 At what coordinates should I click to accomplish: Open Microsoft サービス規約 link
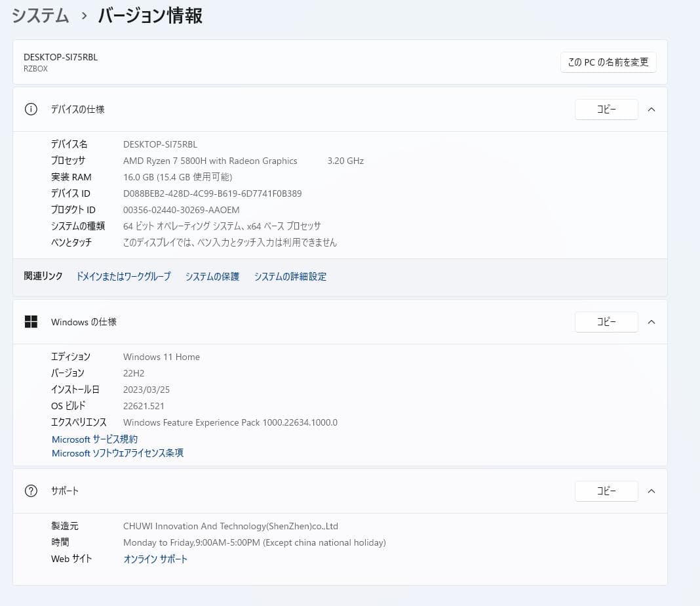[95, 439]
